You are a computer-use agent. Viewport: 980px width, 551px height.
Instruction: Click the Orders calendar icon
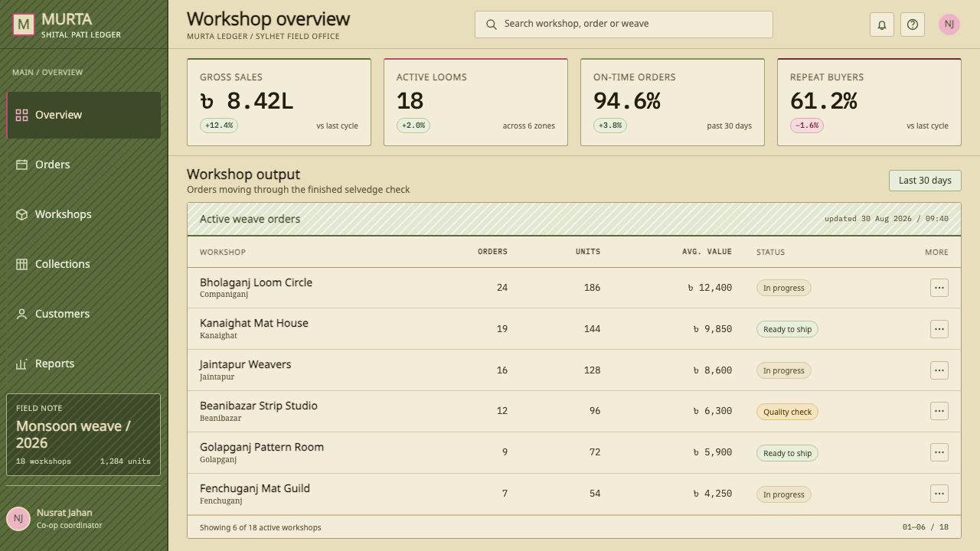click(21, 165)
